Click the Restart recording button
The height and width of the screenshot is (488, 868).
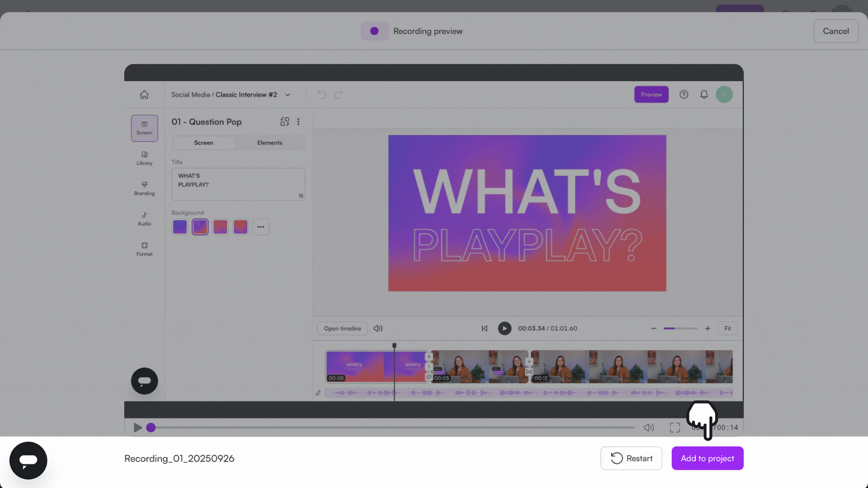pos(631,458)
